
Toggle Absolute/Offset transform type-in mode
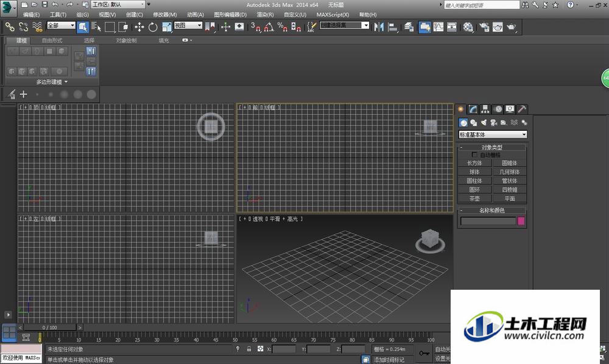pyautogui.click(x=260, y=349)
